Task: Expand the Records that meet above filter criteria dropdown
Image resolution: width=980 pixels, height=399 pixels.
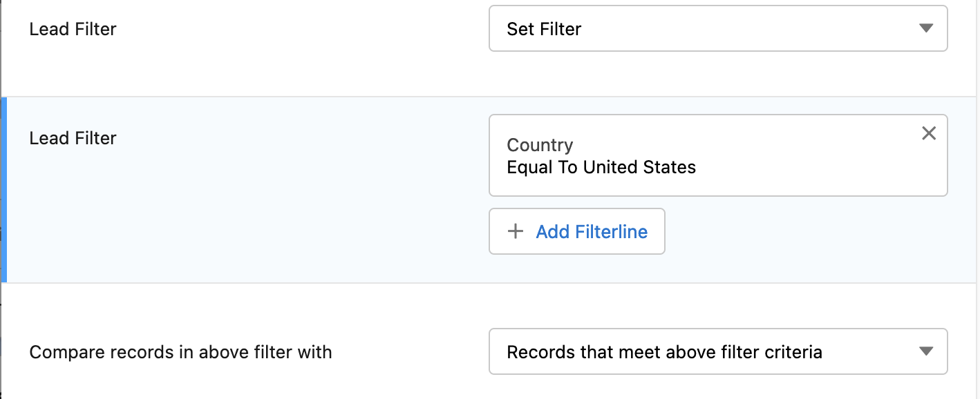Action: [x=718, y=351]
